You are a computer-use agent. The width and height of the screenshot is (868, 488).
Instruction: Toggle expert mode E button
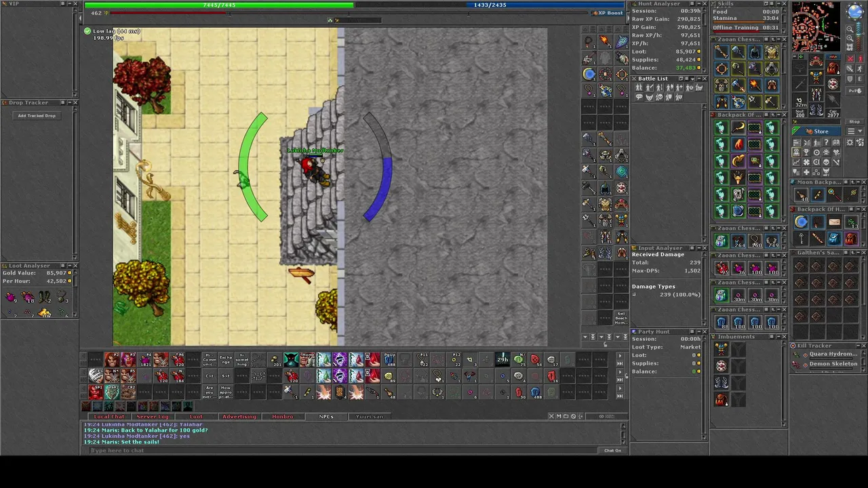(861, 79)
